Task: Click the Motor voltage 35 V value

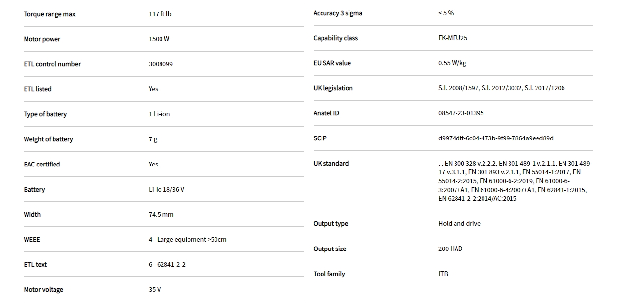Action: pos(155,290)
